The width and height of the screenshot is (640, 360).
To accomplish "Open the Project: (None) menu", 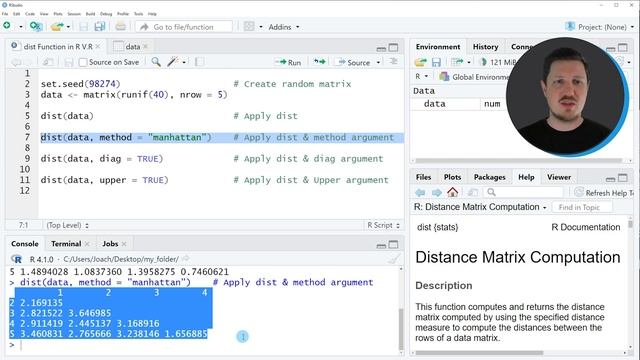I will 600,27.
